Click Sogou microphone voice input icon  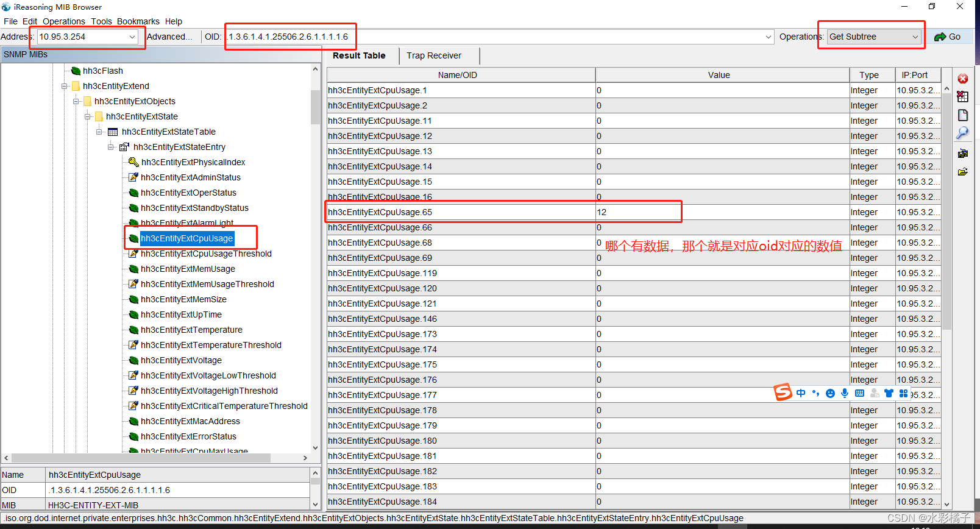pyautogui.click(x=845, y=393)
